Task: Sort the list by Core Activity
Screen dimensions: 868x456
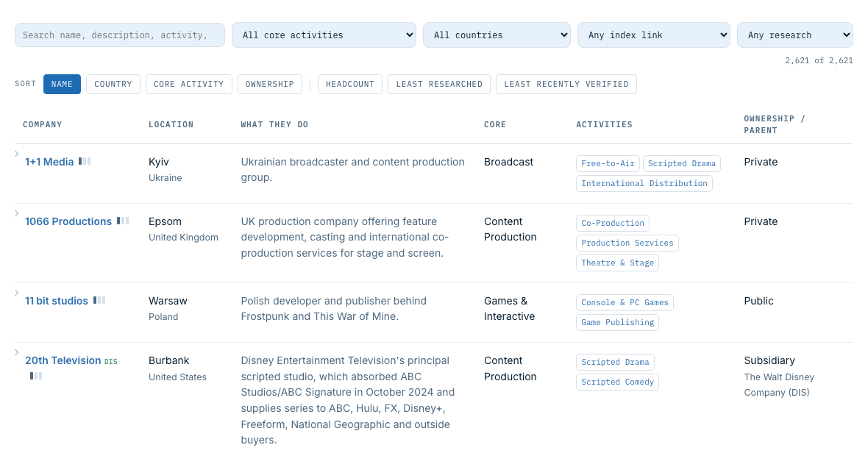Action: pyautogui.click(x=189, y=84)
